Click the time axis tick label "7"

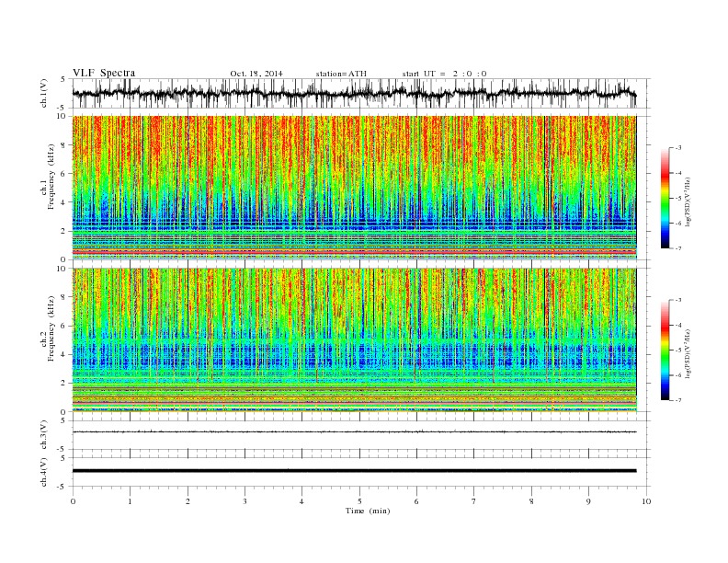click(474, 501)
